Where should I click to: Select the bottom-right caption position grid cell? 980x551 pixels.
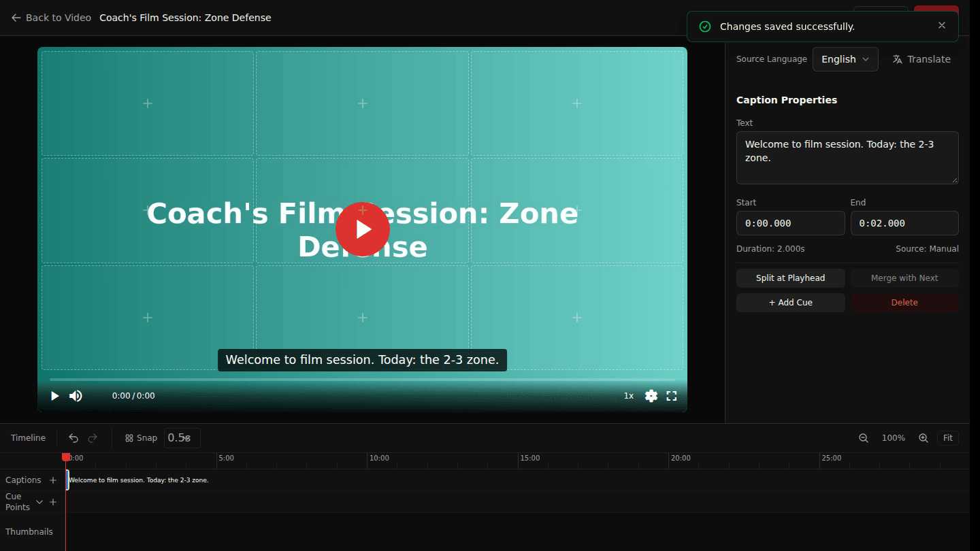click(577, 318)
